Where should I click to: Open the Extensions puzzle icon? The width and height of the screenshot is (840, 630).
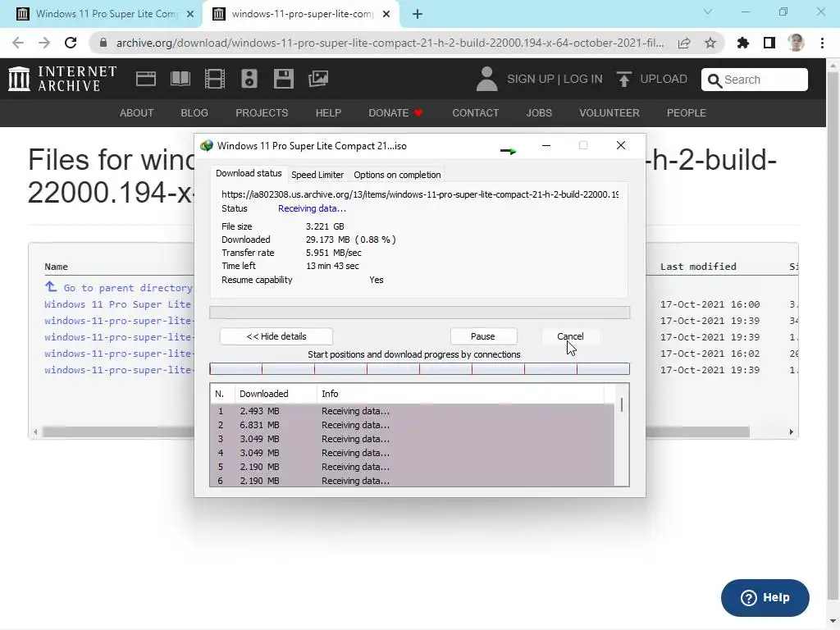point(743,43)
